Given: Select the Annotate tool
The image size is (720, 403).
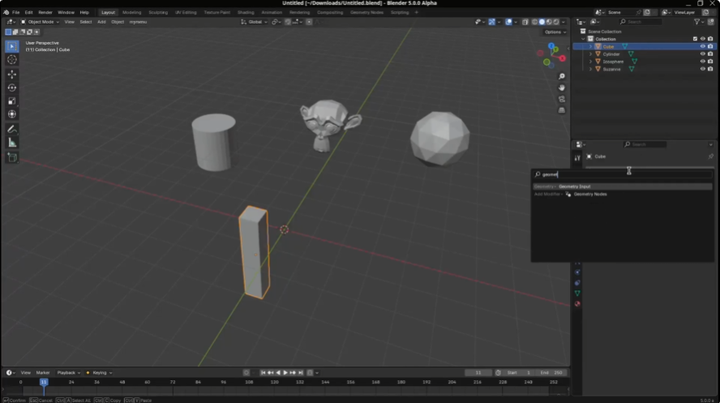Looking at the screenshot, I should [x=12, y=129].
